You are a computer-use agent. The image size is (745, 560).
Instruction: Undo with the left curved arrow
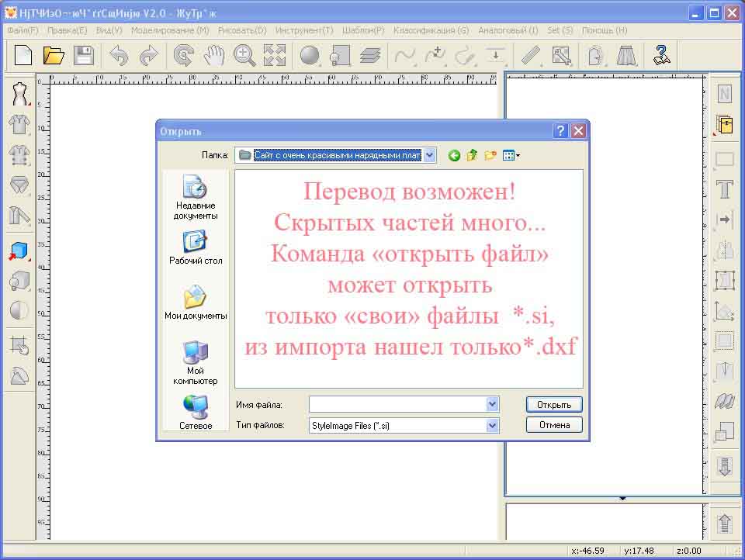[119, 55]
